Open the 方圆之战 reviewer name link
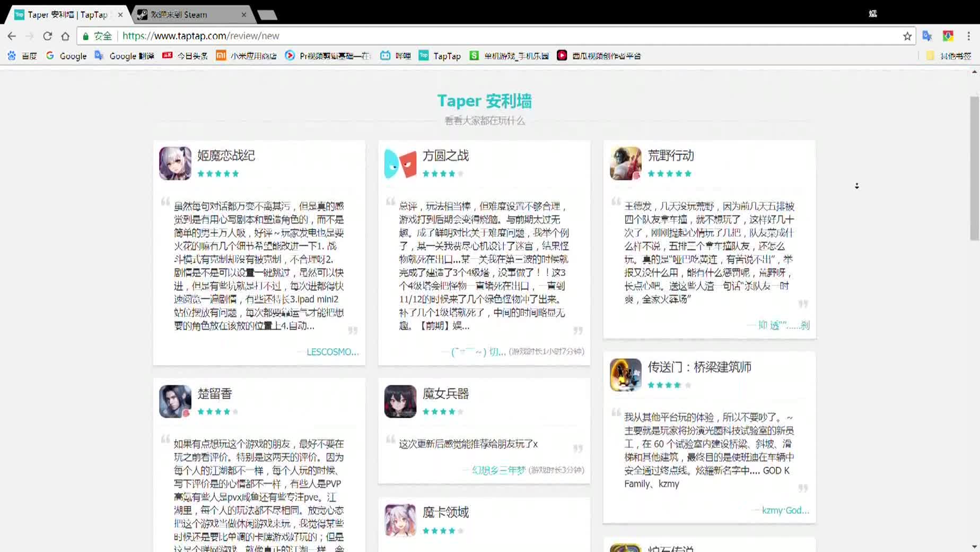 coord(478,351)
